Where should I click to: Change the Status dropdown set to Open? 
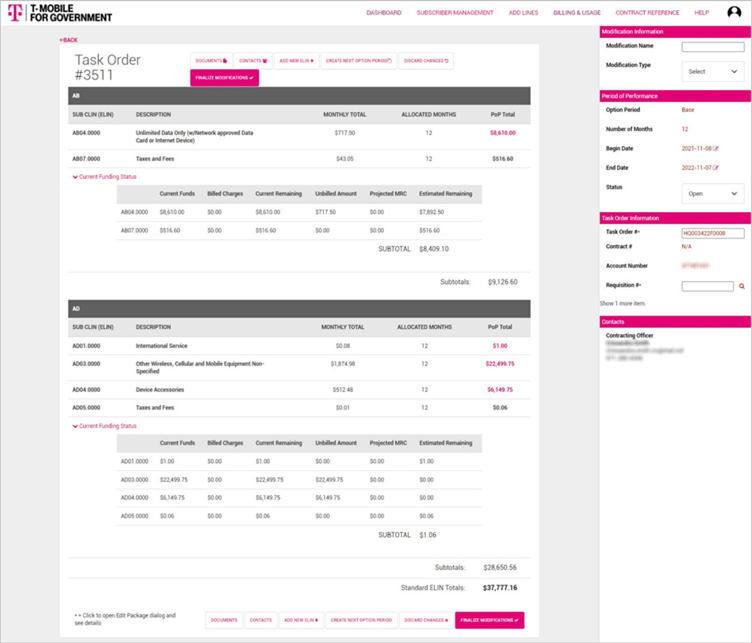tap(713, 194)
